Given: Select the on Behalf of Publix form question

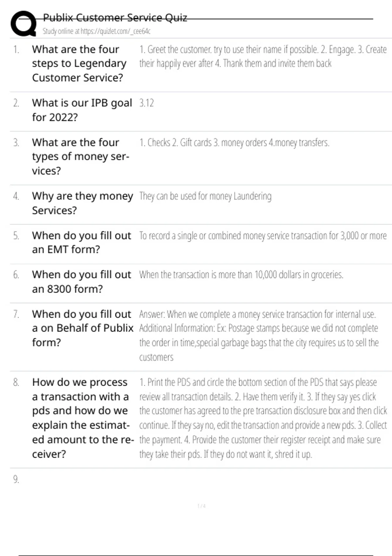Looking at the screenshot, I should [83, 328].
